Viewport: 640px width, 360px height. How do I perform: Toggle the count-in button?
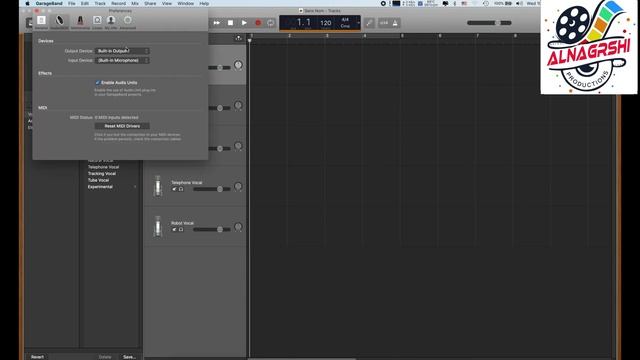point(384,23)
